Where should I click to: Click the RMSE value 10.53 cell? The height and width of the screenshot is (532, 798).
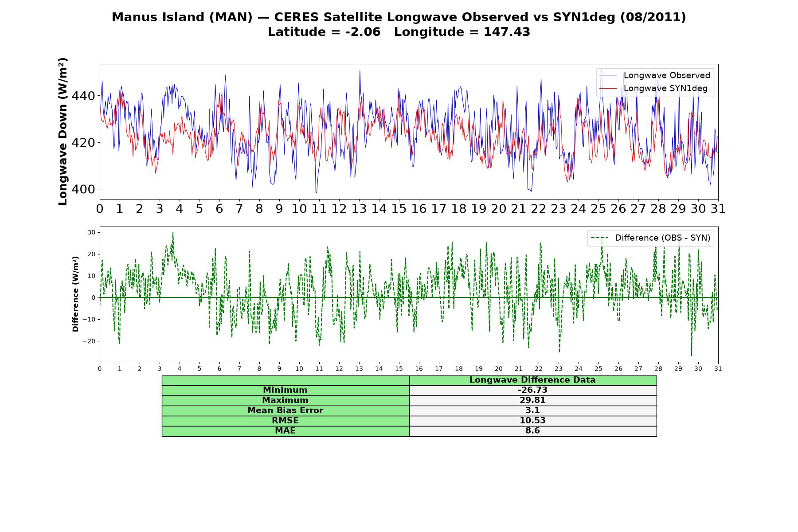pos(532,421)
